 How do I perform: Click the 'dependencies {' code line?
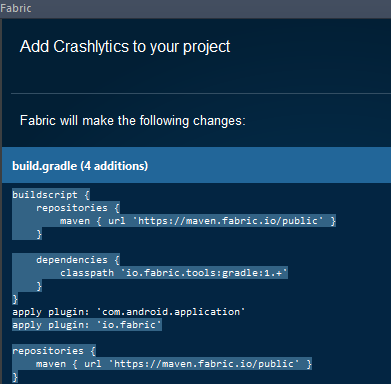[x=78, y=260]
